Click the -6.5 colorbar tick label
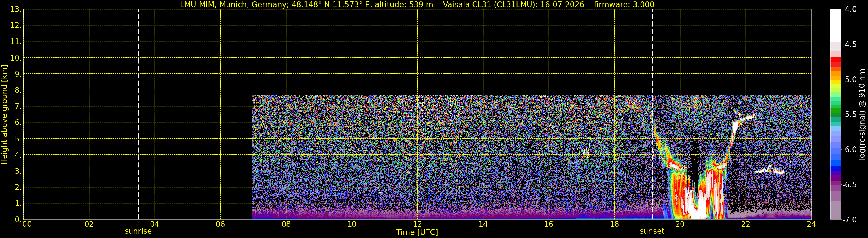 (849, 185)
